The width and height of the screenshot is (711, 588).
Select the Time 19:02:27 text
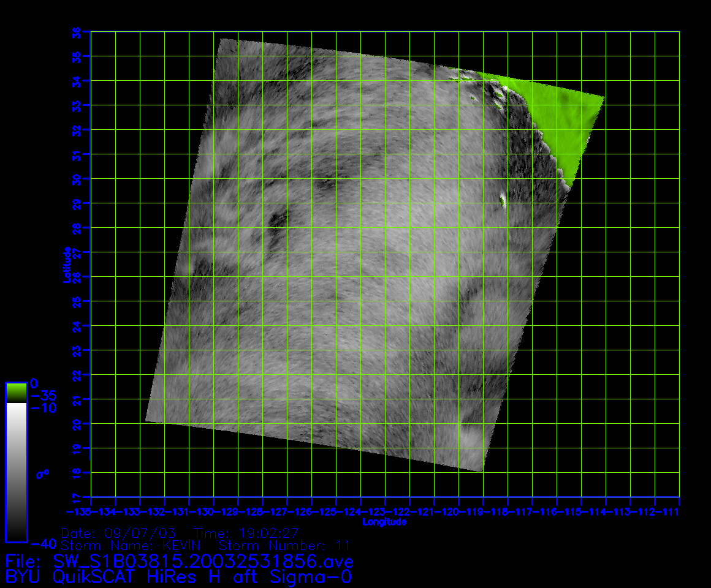pyautogui.click(x=246, y=532)
